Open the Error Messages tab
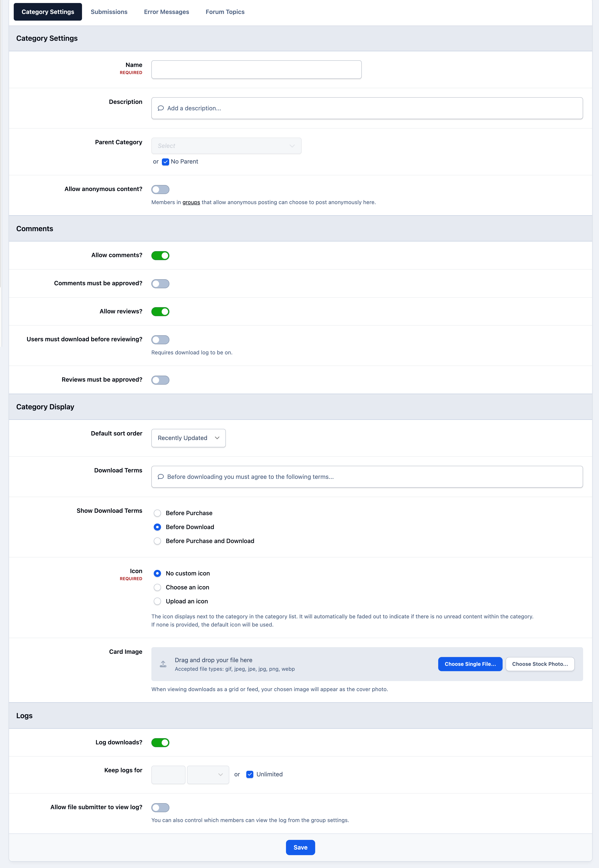The image size is (599, 868). [x=166, y=12]
